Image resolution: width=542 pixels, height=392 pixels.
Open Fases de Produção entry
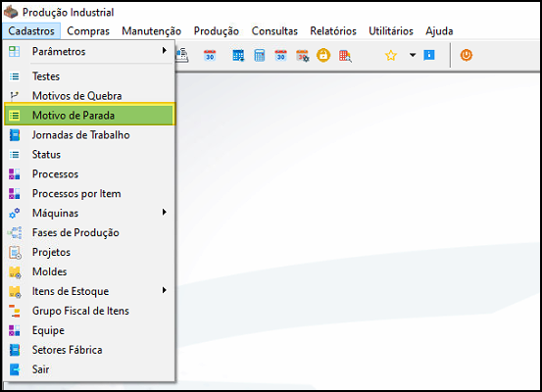[89, 232]
